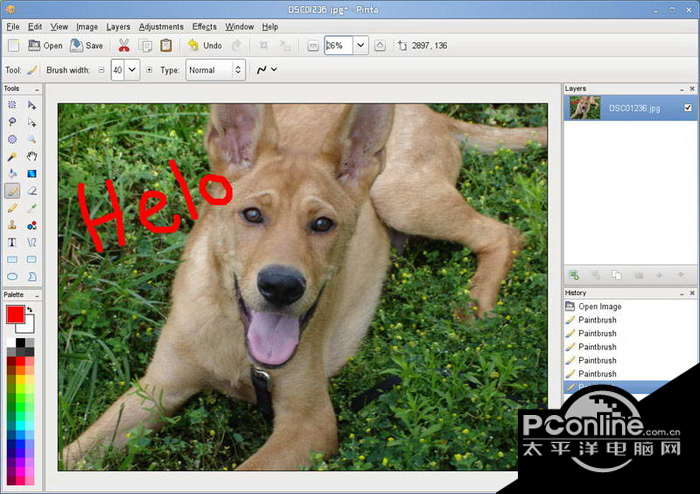Close the Layers panel
The width and height of the screenshot is (700, 494).
(692, 89)
